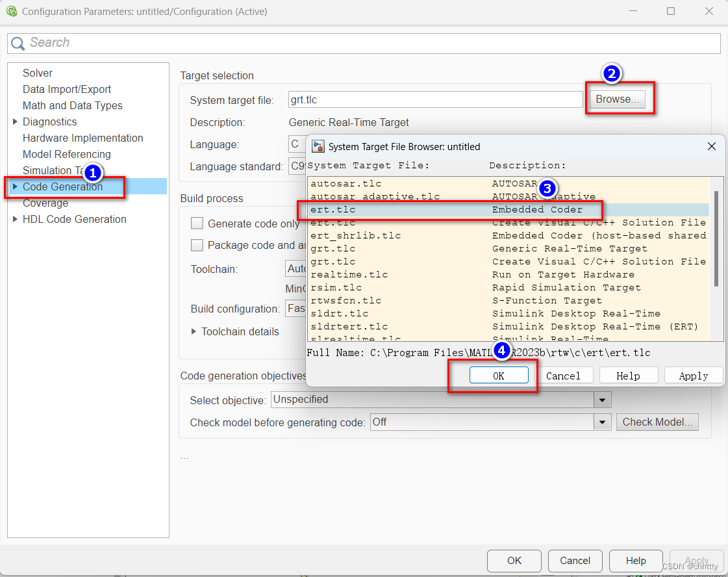This screenshot has width=728, height=577.
Task: Select sldrtert.tlc row
Action: tap(508, 327)
